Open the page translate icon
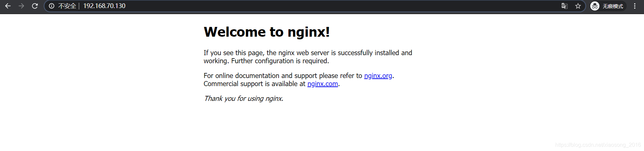 (565, 6)
